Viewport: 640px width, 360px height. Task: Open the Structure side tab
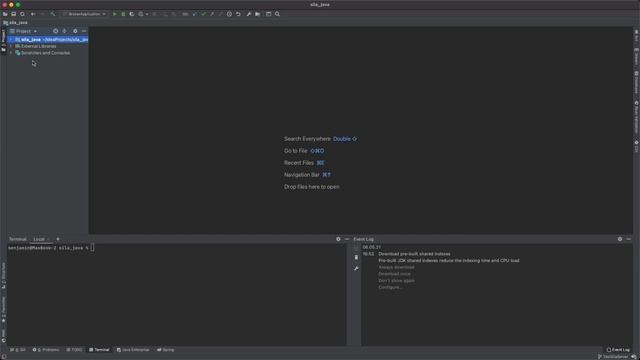tap(4, 276)
